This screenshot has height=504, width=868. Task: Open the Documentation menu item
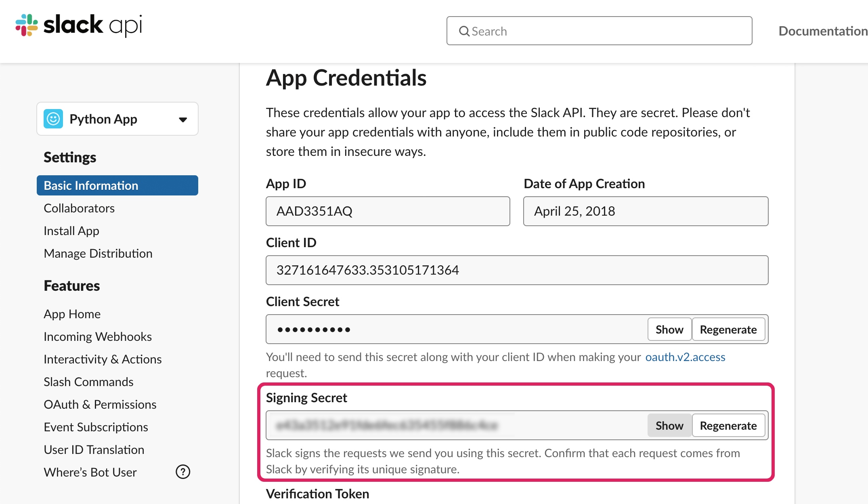pyautogui.click(x=822, y=31)
